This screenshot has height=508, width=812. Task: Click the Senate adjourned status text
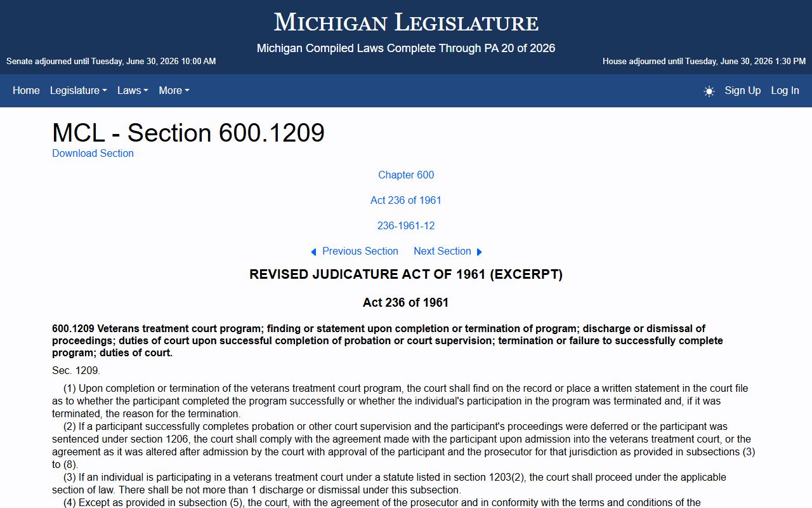(111, 62)
